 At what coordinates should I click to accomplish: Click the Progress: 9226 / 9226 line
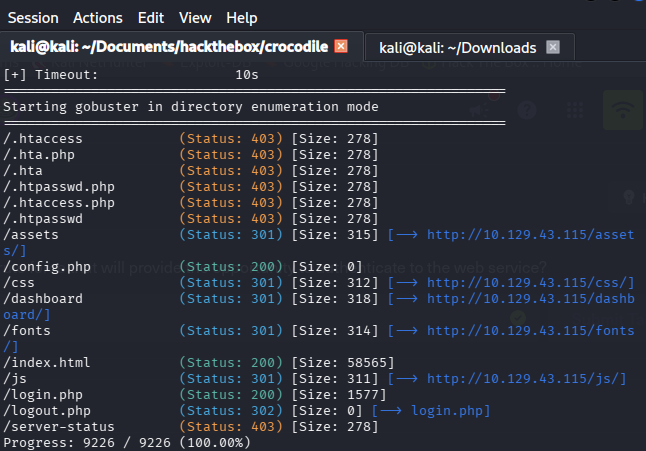pos(127,443)
